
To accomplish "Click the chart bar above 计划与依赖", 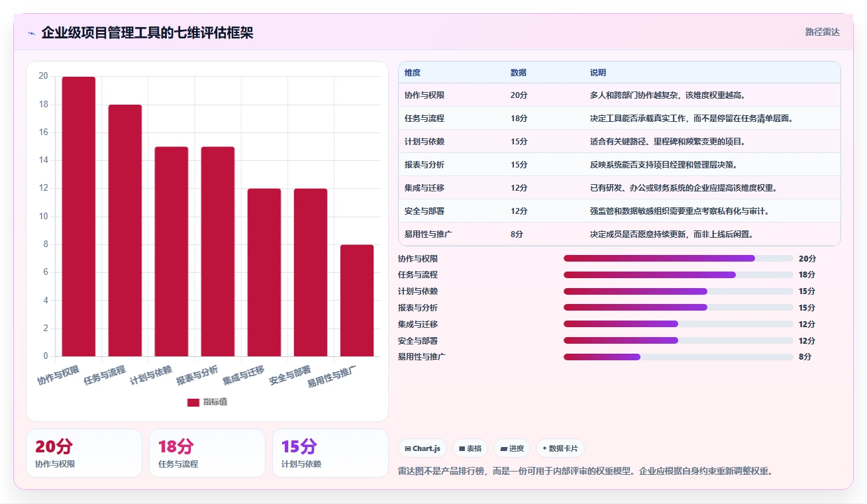I will (x=172, y=252).
